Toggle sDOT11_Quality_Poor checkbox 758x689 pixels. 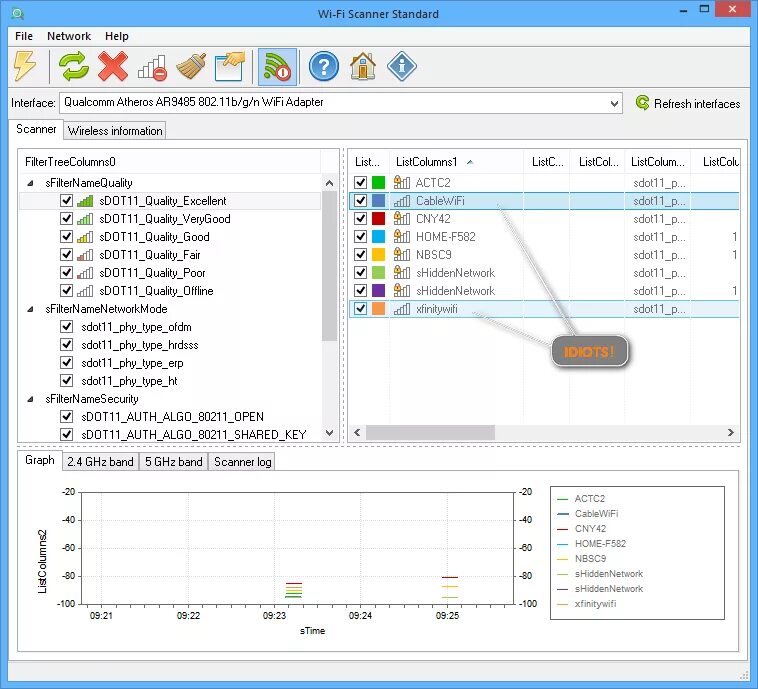[x=66, y=273]
